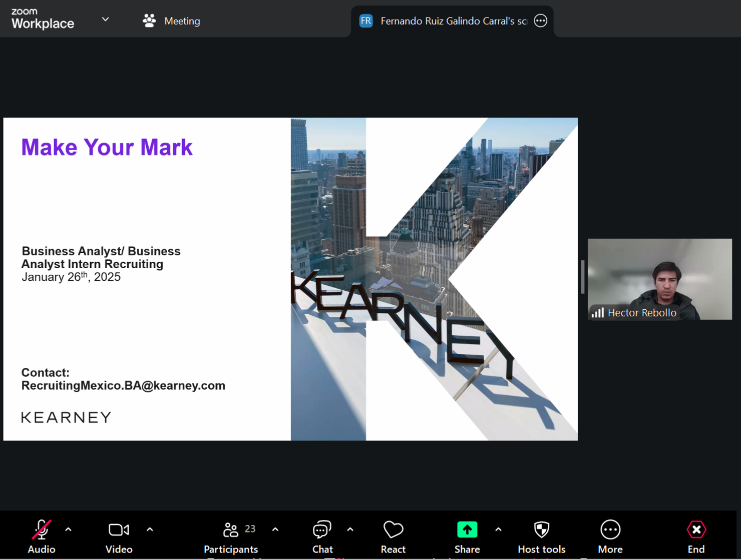Open the Zoom Workplace dropdown arrow
This screenshot has height=560, width=741.
[x=106, y=20]
